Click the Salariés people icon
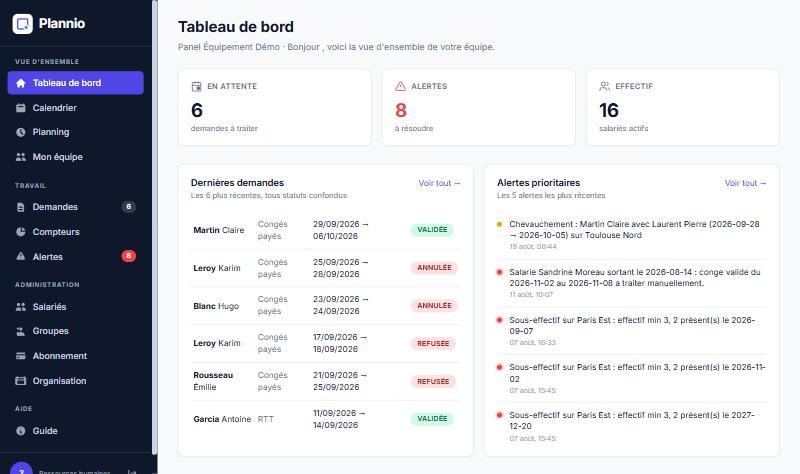The image size is (800, 474). click(x=20, y=307)
